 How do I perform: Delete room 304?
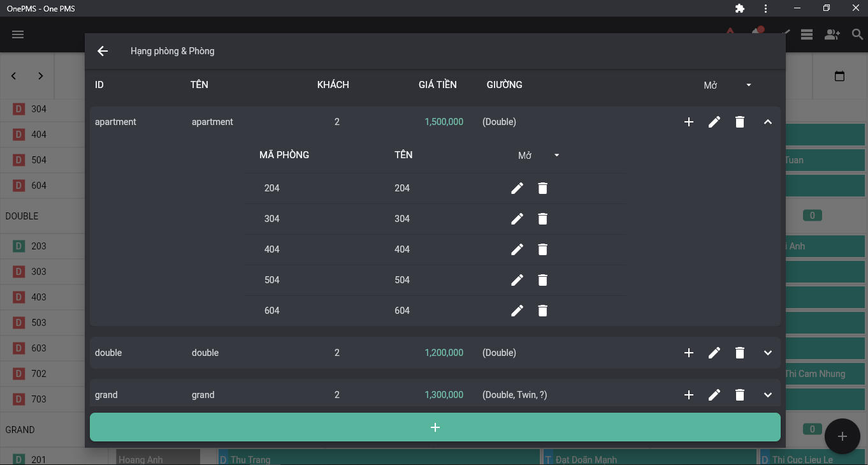(x=543, y=219)
